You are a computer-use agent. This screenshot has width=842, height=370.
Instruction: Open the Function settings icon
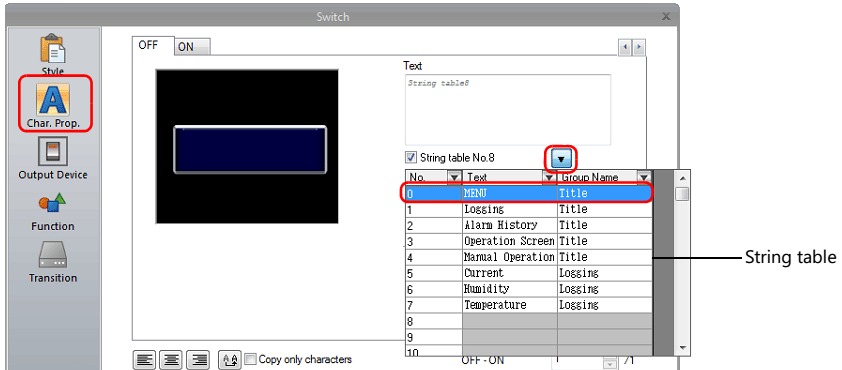click(53, 212)
